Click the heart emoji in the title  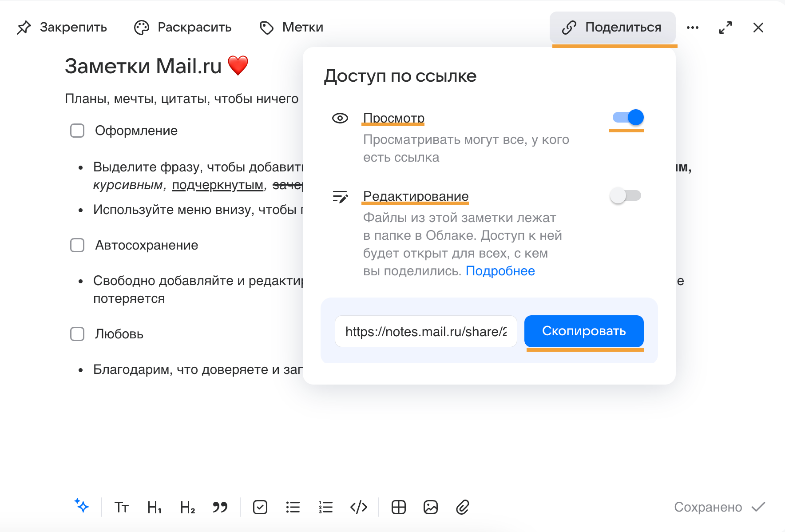coord(238,66)
